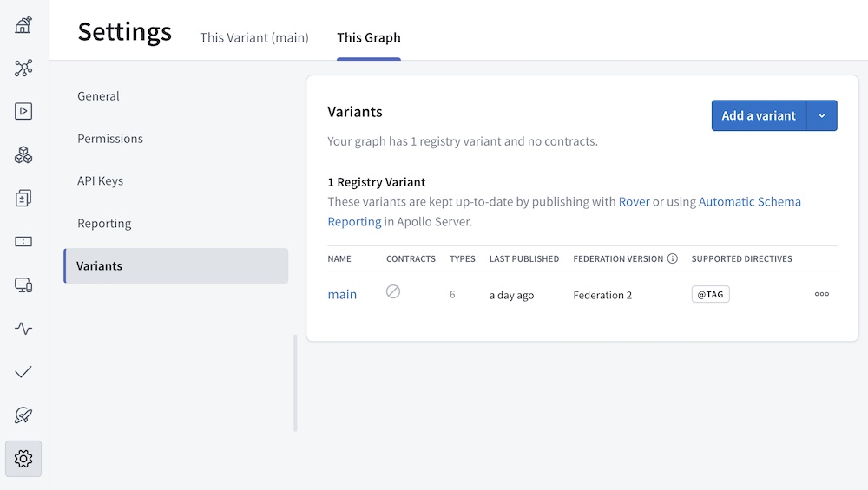Select the This Graph tab
The width and height of the screenshot is (868, 490).
click(x=369, y=37)
